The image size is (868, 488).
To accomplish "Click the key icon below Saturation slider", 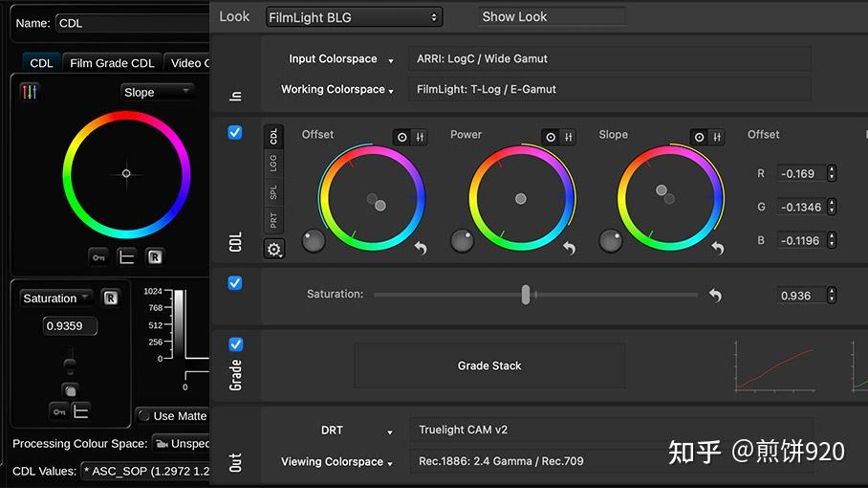I will (x=59, y=411).
